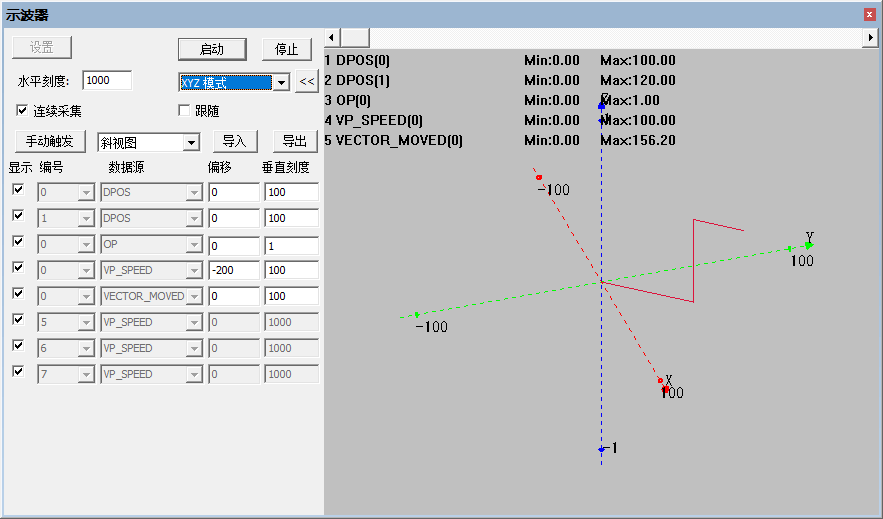Enable the 跟随 checkbox
The width and height of the screenshot is (883, 519).
(184, 110)
